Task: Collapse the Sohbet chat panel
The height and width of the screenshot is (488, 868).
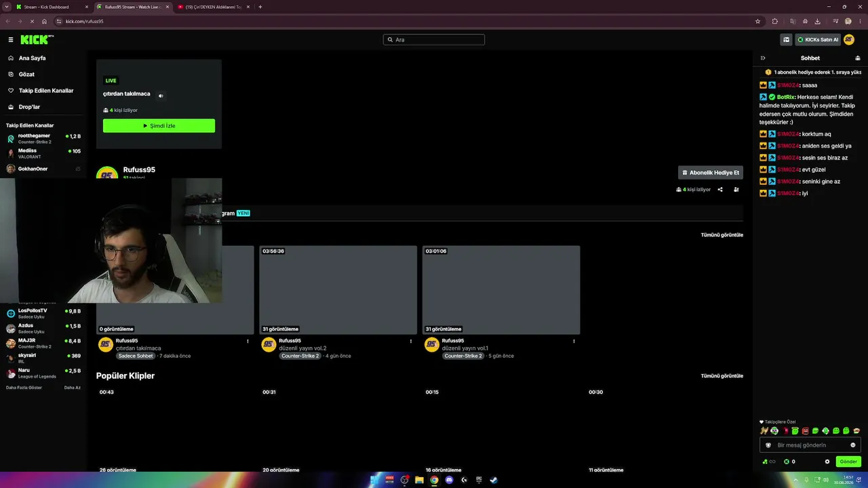Action: pyautogui.click(x=763, y=58)
